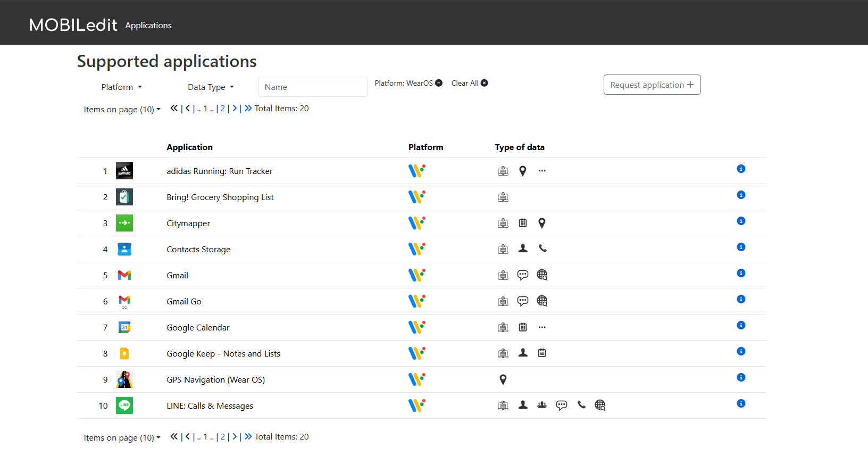Click location pin icon in Citymapper row
The image size is (868, 472).
(541, 223)
